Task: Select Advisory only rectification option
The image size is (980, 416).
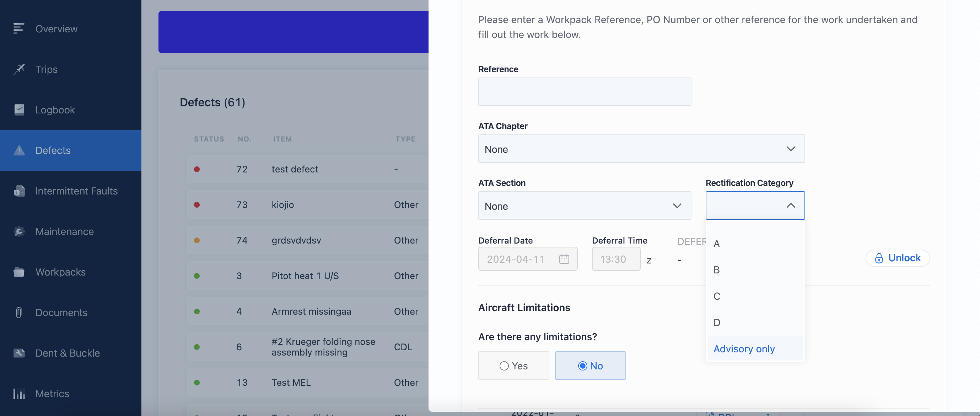Action: click(x=755, y=348)
